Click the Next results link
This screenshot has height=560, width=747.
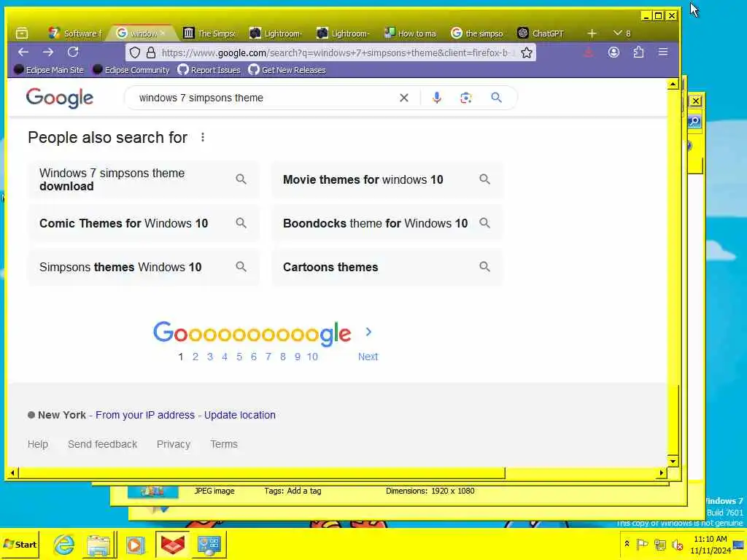(x=368, y=357)
